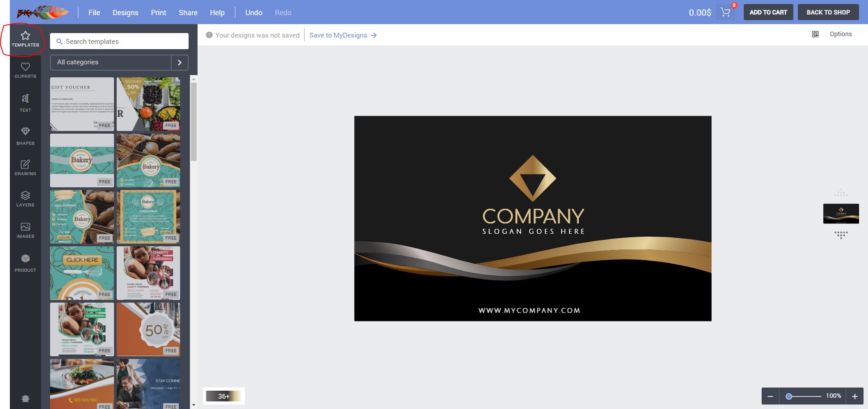The width and height of the screenshot is (868, 409).
Task: Open the File menu
Action: click(94, 13)
